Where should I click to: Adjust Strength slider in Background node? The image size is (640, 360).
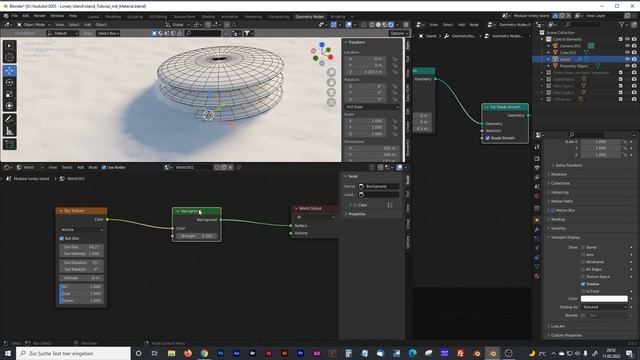(197, 236)
